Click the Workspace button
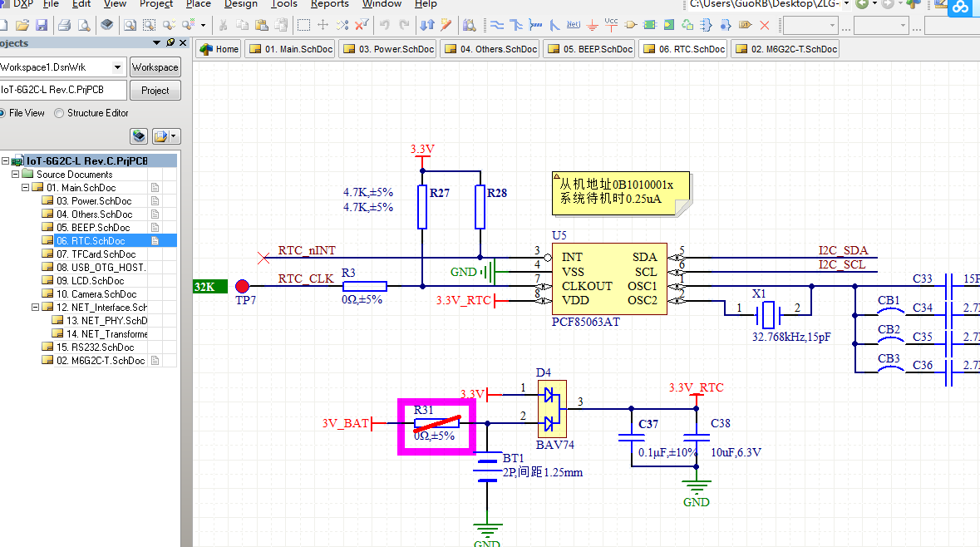Viewport: 980px width, 547px height. (x=155, y=67)
